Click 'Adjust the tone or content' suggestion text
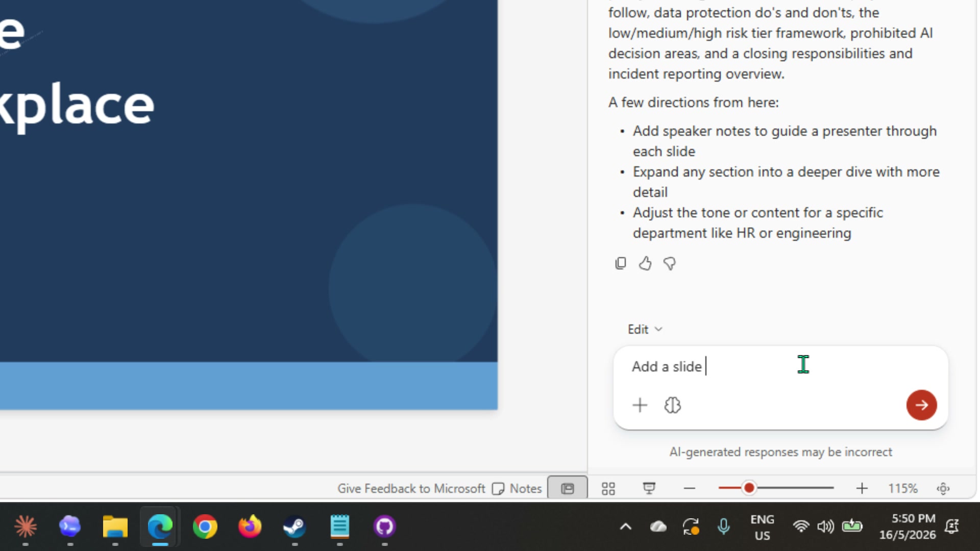The width and height of the screenshot is (980, 551). pos(757,222)
